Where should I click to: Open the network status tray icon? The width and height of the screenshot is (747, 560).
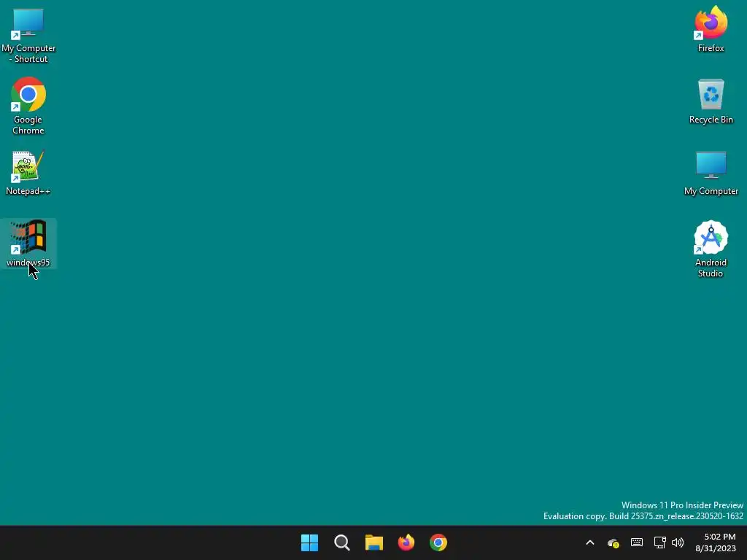(x=659, y=542)
